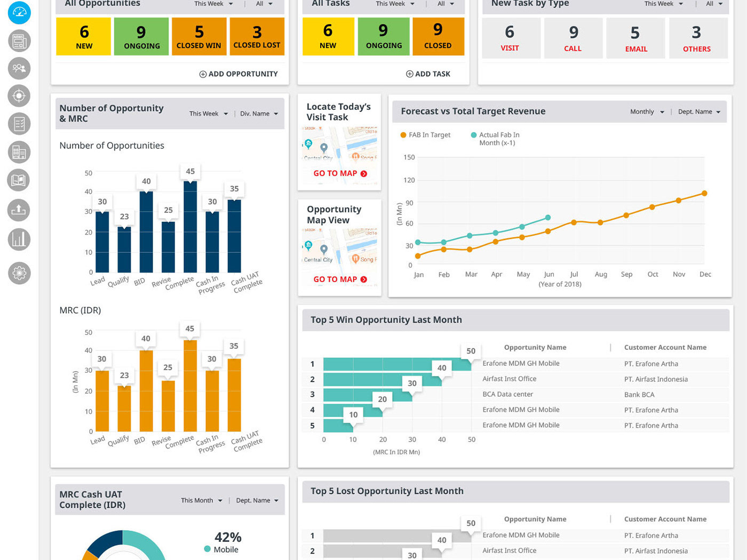The width and height of the screenshot is (747, 560).
Task: Click the Add Opportunity button
Action: pos(239,74)
